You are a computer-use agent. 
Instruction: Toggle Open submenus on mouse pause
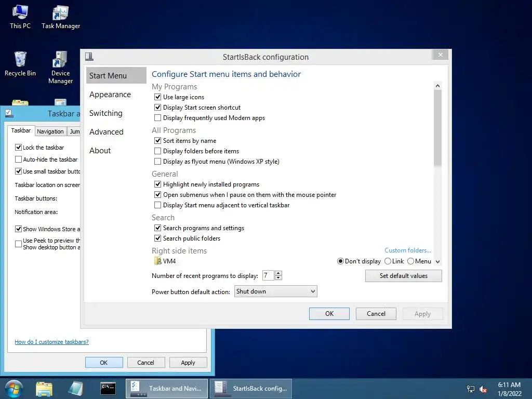tap(157, 195)
